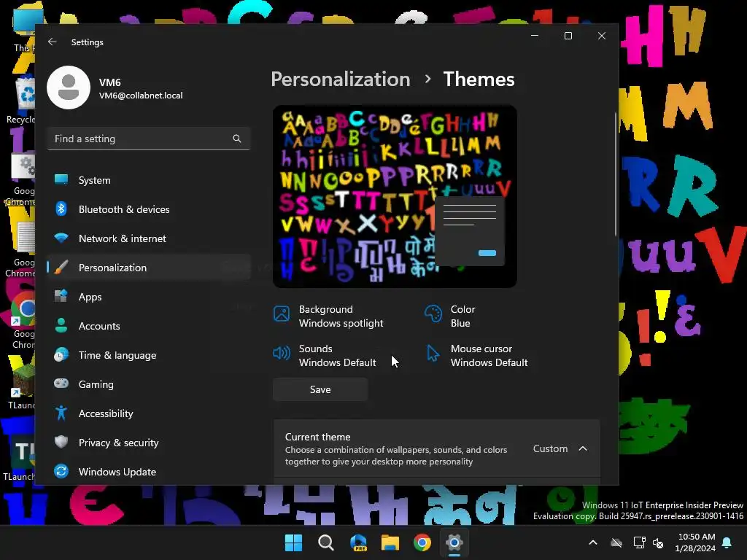Select Accessibility in sidebar
This screenshot has height=560, width=747.
tap(149, 413)
